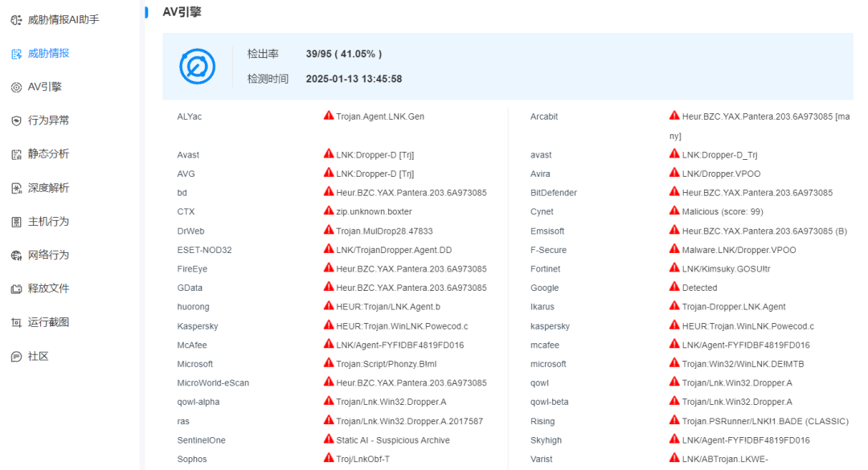
Task: Click the engine name MicroWorld-eScan
Action: (213, 383)
